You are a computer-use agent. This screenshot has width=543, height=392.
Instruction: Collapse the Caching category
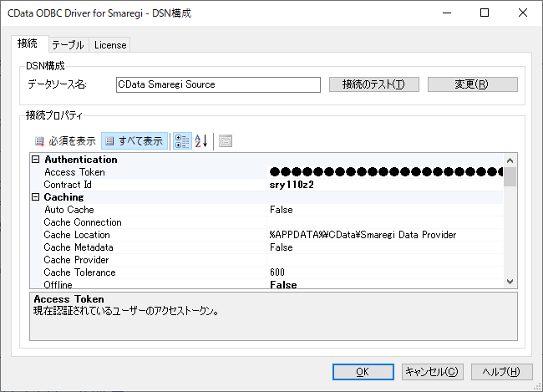coord(35,197)
